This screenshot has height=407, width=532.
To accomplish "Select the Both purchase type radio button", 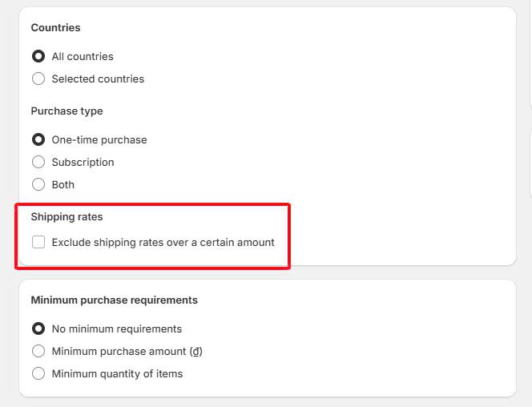I will coord(38,184).
